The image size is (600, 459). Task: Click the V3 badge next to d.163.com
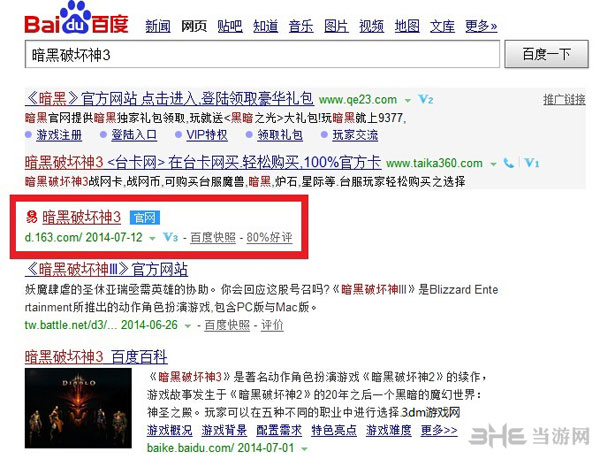tap(170, 237)
